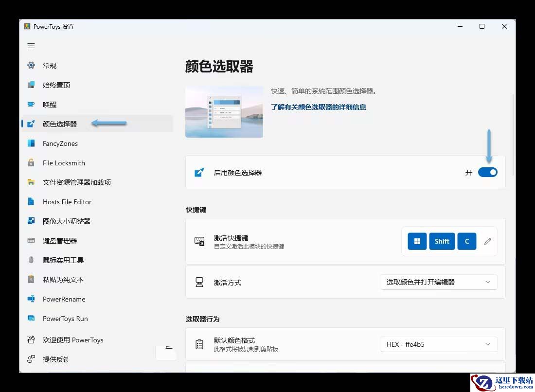Click the Color Picker preview thumbnail image
This screenshot has width=535, height=392.
(x=224, y=111)
